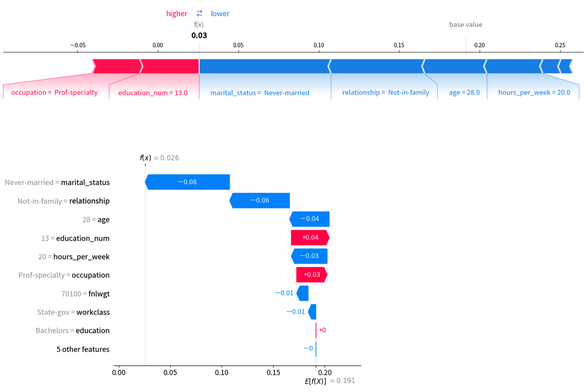
Task: Click the "5 other features" row label
Action: point(83,349)
